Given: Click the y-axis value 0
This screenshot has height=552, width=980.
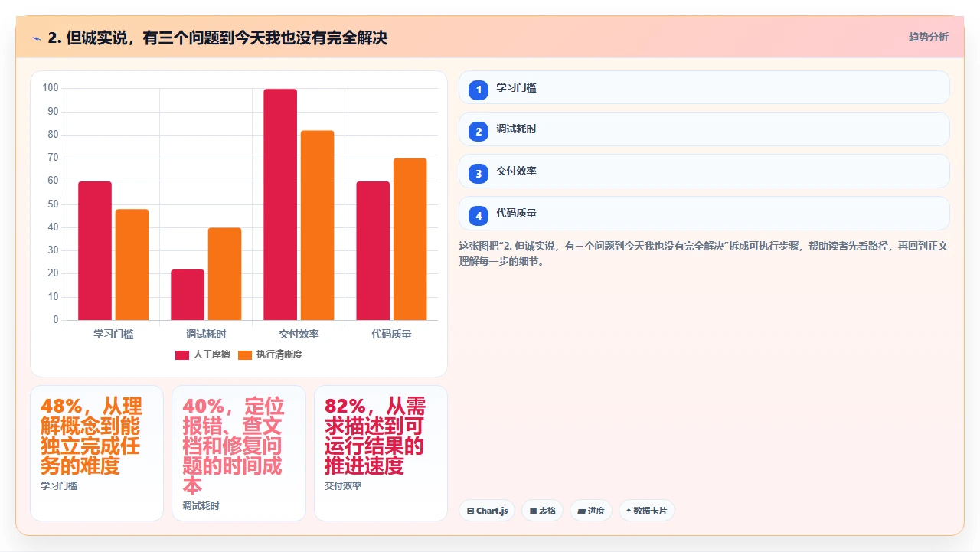Looking at the screenshot, I should coord(56,320).
